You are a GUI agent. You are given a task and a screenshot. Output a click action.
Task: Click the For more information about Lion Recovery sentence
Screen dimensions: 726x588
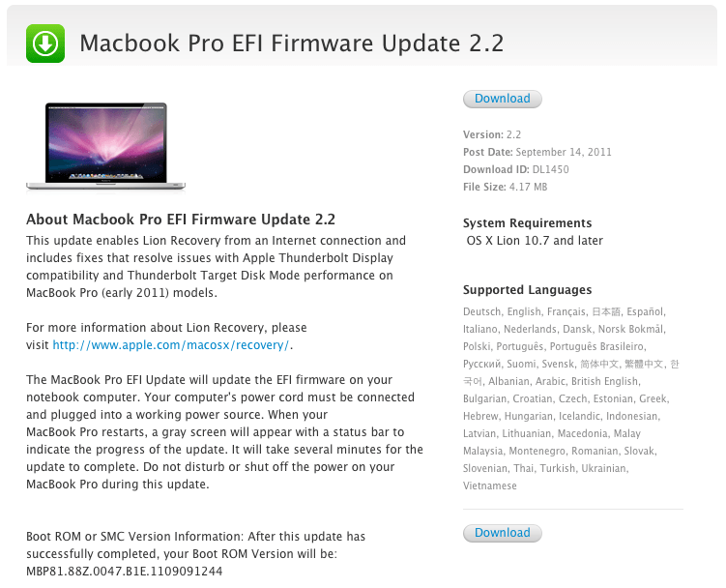point(166,337)
